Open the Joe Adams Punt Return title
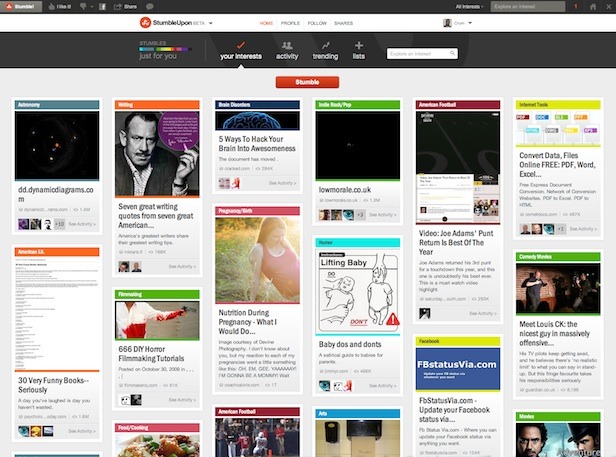 [x=456, y=242]
